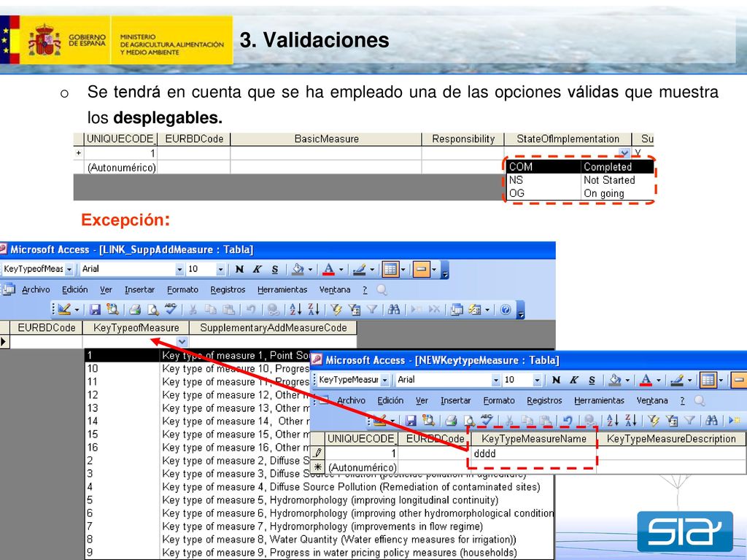This screenshot has width=747, height=560.
Task: Open KeyTypeofMeas object dropdown in LINK_SuppAddMeasure
Action: tap(69, 270)
